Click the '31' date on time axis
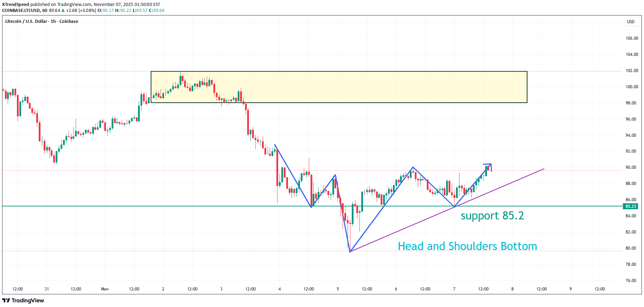This screenshot has width=644, height=307. pyautogui.click(x=47, y=289)
